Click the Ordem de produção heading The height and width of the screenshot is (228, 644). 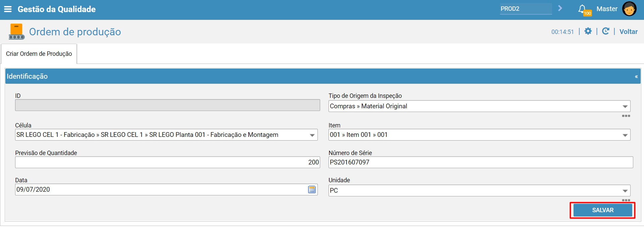coord(75,32)
